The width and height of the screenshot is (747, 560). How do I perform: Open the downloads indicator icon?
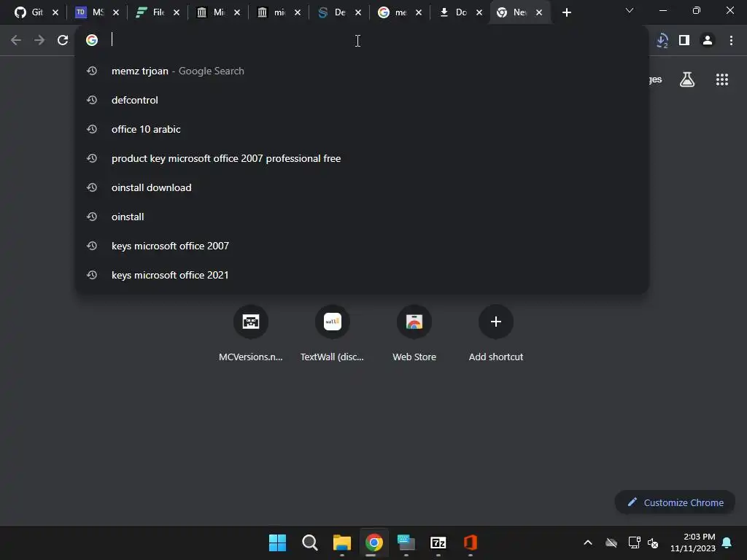[662, 40]
